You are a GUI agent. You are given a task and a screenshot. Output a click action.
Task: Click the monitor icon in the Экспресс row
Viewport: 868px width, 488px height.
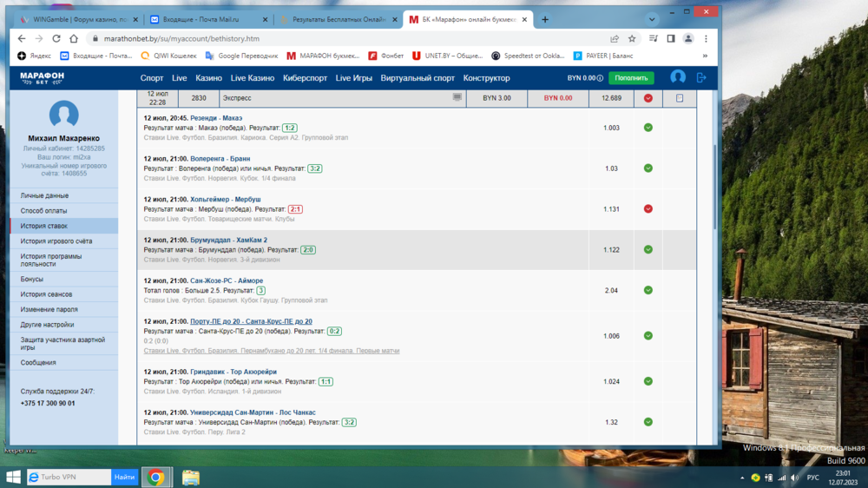(457, 98)
